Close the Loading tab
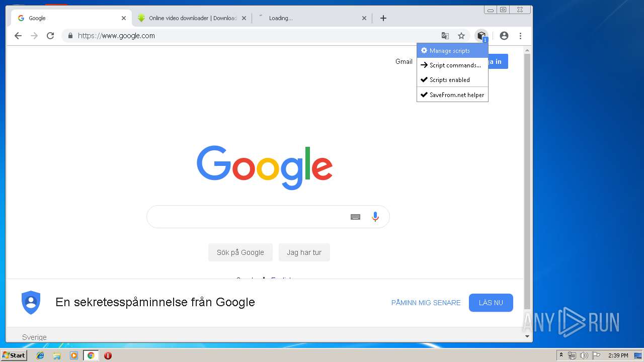 coord(364,18)
